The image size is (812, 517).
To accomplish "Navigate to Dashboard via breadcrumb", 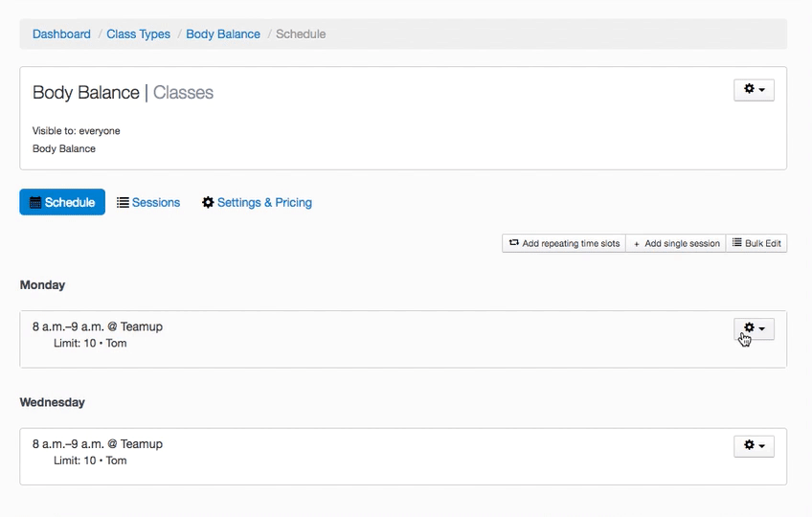I will 61,34.
